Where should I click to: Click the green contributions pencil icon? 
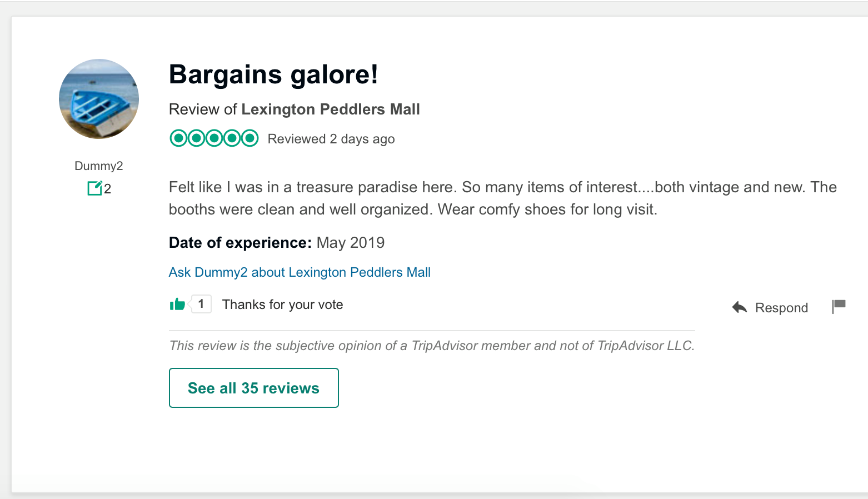(x=94, y=188)
